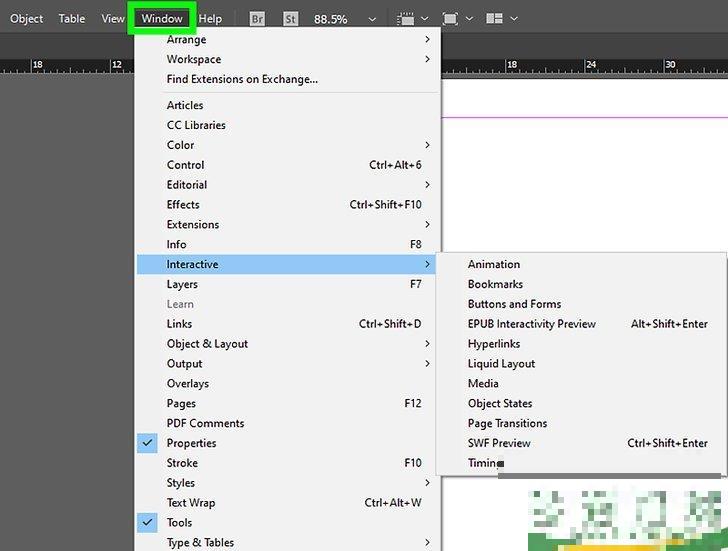Expand the Object & Layout submenu
Image resolution: width=728 pixels, height=551 pixels.
pyautogui.click(x=207, y=344)
